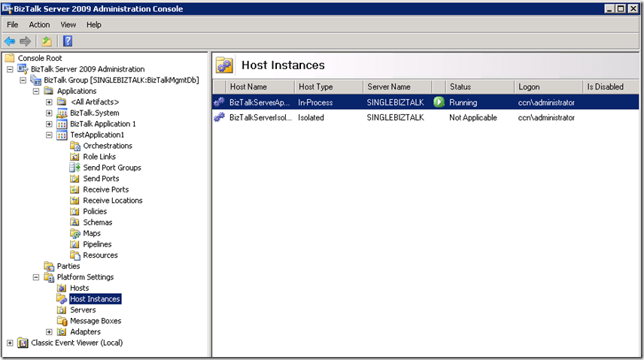644x360 pixels.
Task: Open the Help question mark toolbar icon
Action: tap(68, 41)
